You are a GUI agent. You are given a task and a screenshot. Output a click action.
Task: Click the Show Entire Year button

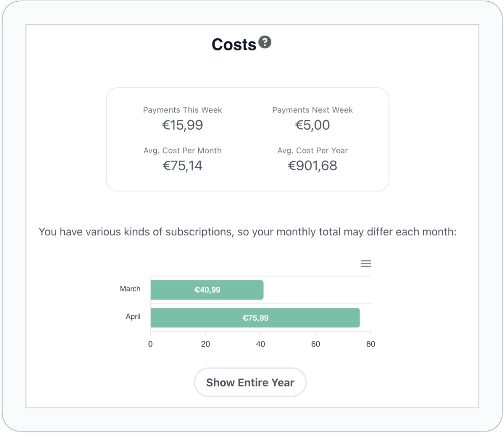(250, 382)
